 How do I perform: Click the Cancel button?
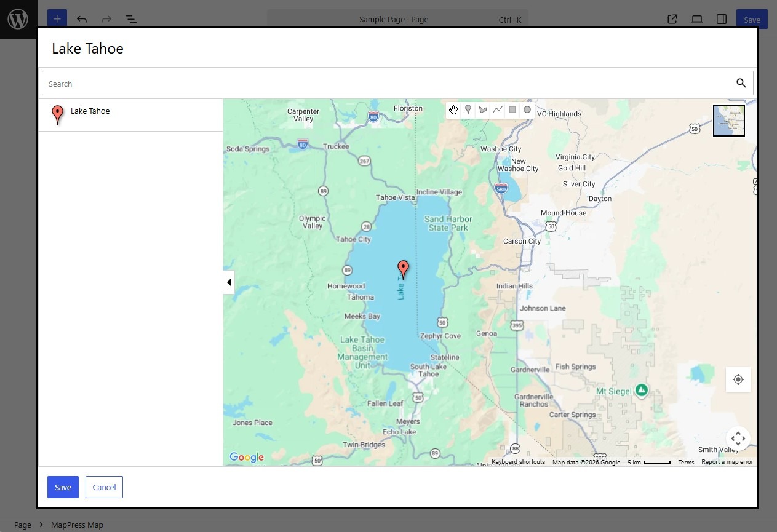(104, 487)
